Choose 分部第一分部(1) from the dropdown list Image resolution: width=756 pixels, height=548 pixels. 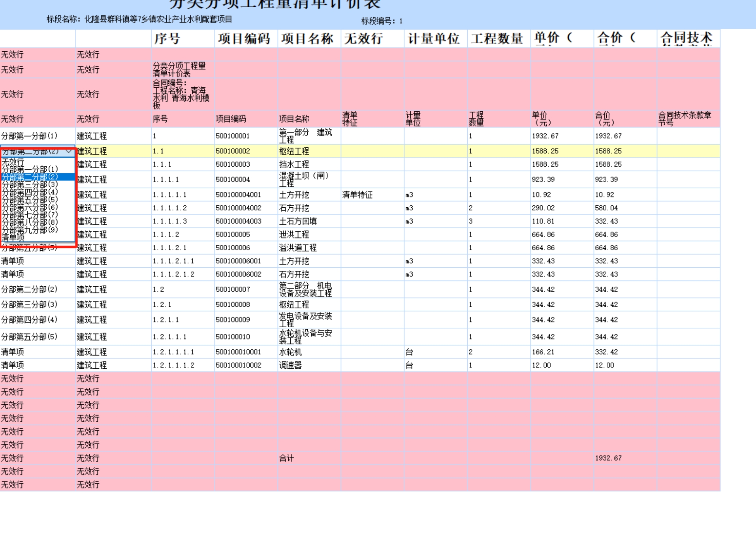pos(30,169)
